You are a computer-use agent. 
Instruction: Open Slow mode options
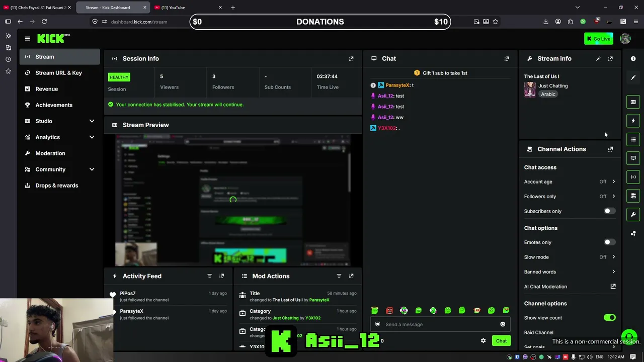point(570,257)
